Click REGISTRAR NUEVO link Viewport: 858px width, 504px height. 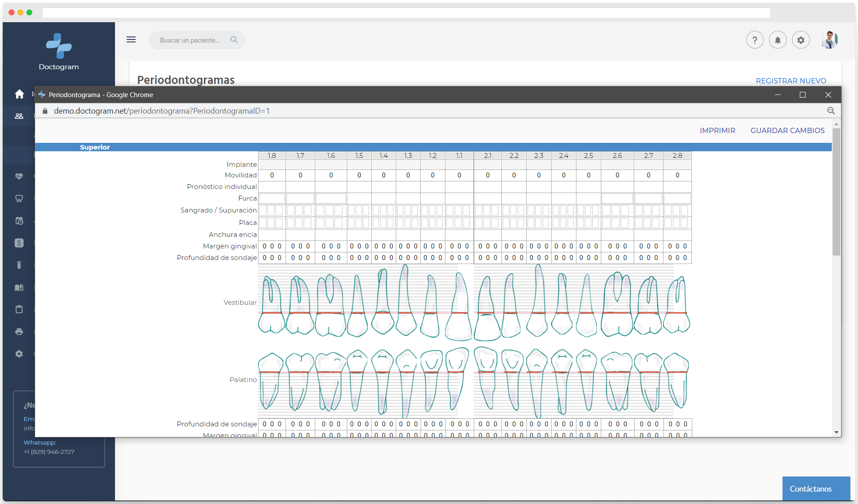click(791, 81)
